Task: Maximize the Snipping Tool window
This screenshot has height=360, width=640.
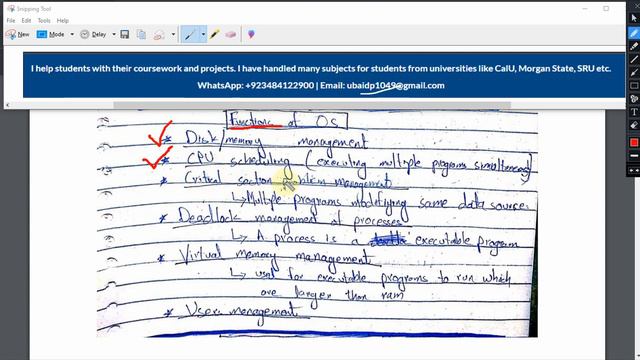Action: coord(606,8)
